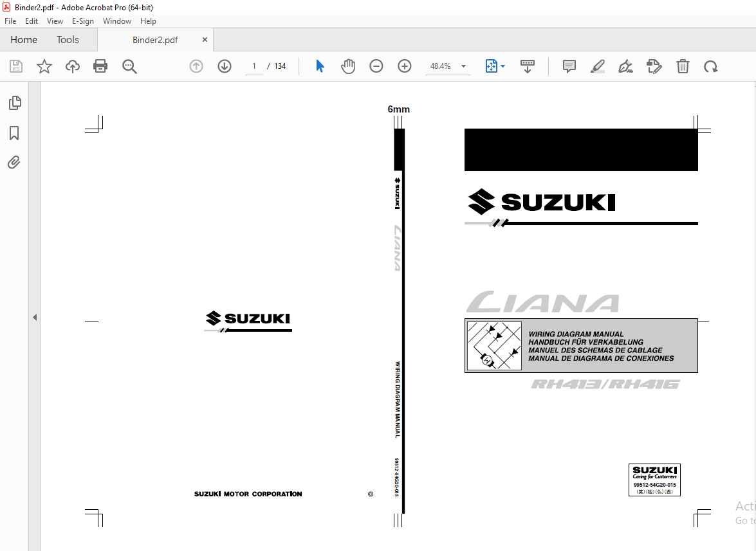The image size is (756, 551).
Task: Click the total page count 134
Action: pyautogui.click(x=280, y=66)
